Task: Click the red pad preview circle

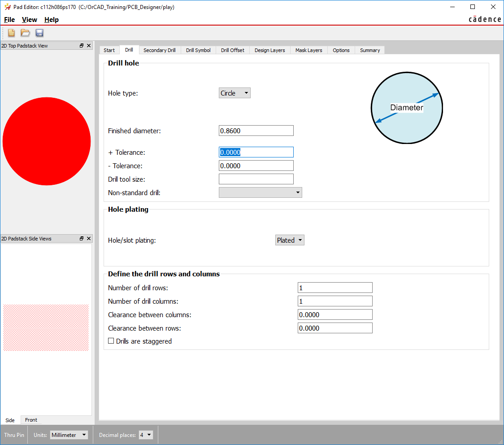Action: point(47,141)
